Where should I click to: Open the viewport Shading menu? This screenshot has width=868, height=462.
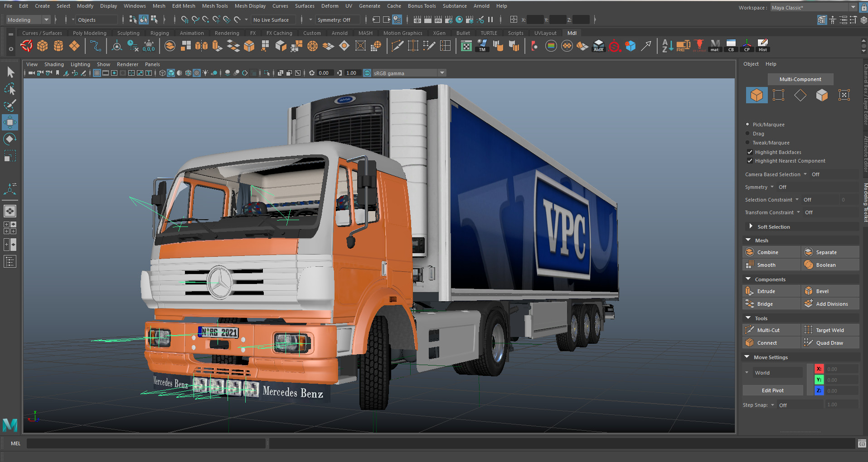click(54, 64)
